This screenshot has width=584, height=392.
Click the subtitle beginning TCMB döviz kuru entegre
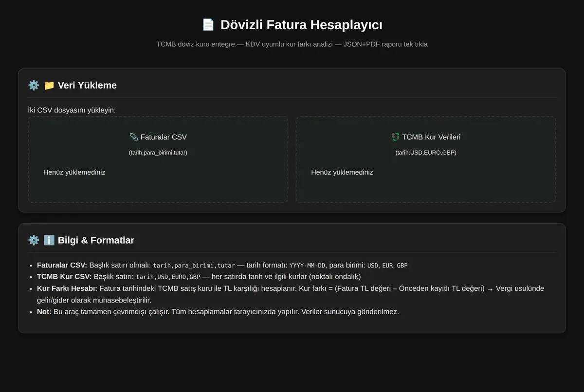pyautogui.click(x=292, y=44)
